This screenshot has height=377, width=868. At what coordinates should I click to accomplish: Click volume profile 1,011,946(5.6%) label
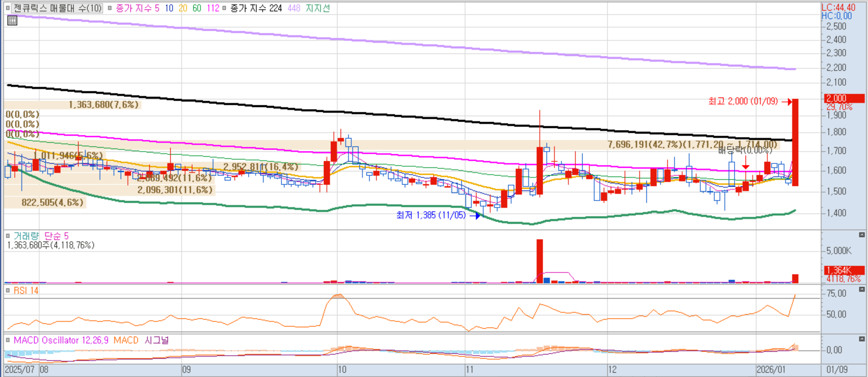point(68,155)
